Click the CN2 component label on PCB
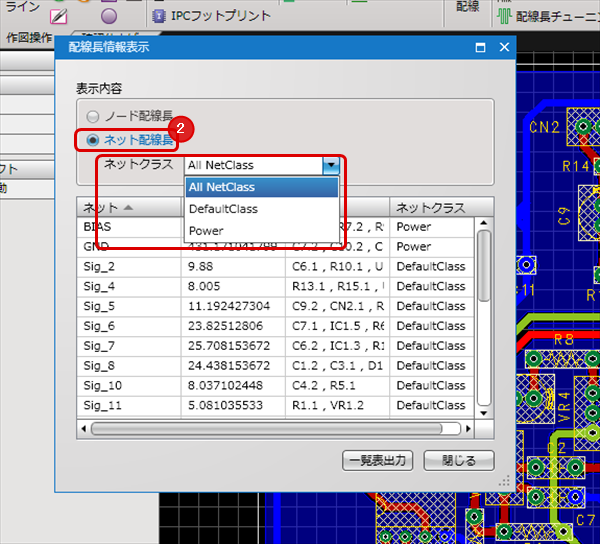Screen dimensions: 600x544 pyautogui.click(x=544, y=127)
